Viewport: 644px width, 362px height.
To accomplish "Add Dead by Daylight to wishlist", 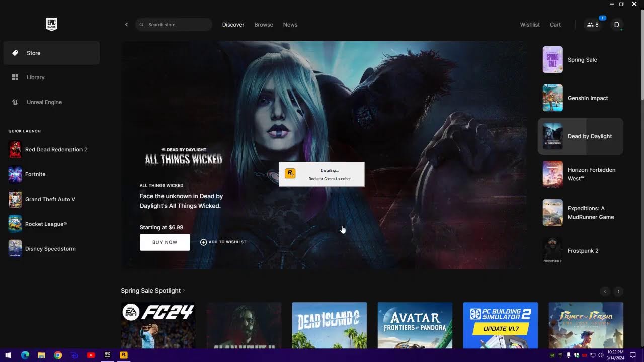I will pos(223,242).
